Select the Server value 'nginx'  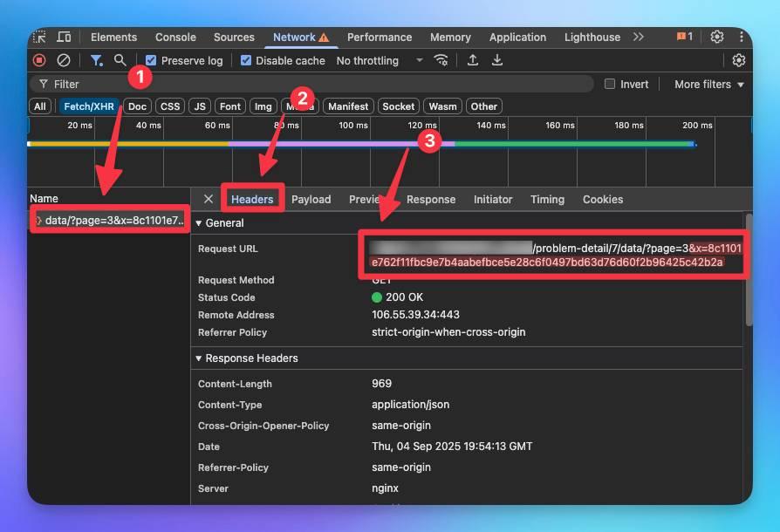pyautogui.click(x=385, y=488)
